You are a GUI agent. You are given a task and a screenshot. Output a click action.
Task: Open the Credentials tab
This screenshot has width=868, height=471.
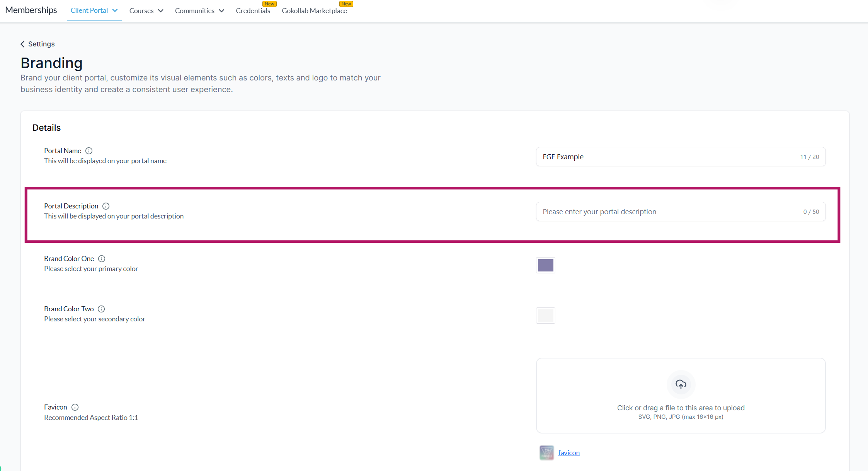(253, 11)
